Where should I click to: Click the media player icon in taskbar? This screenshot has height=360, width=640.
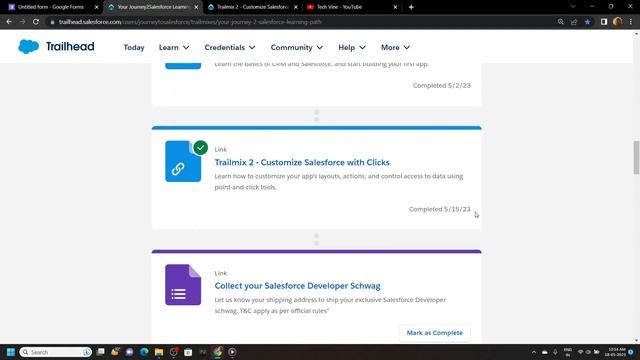click(x=232, y=352)
